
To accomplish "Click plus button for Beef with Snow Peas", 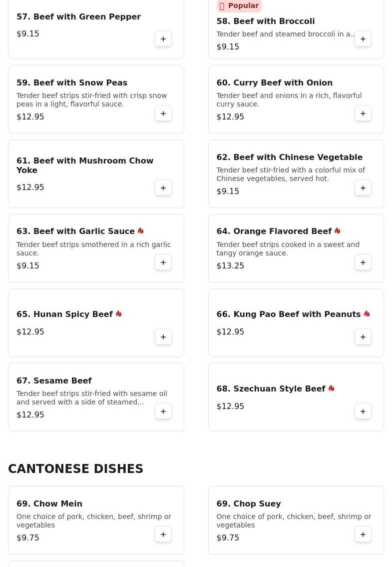I will click(x=163, y=113).
